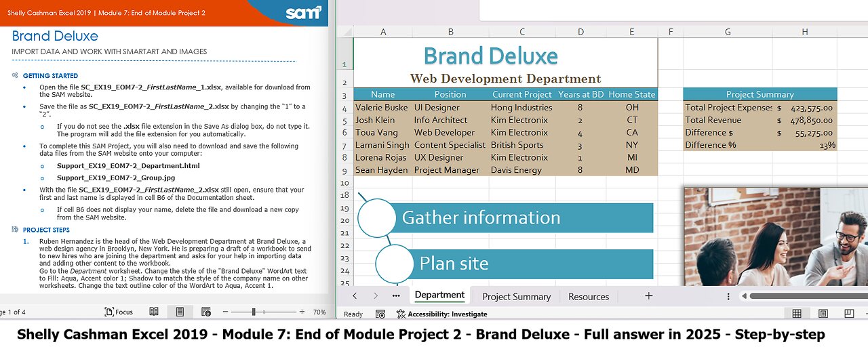This screenshot has width=868, height=353.
Task: Click the Getting Started heading icon
Action: [16, 76]
